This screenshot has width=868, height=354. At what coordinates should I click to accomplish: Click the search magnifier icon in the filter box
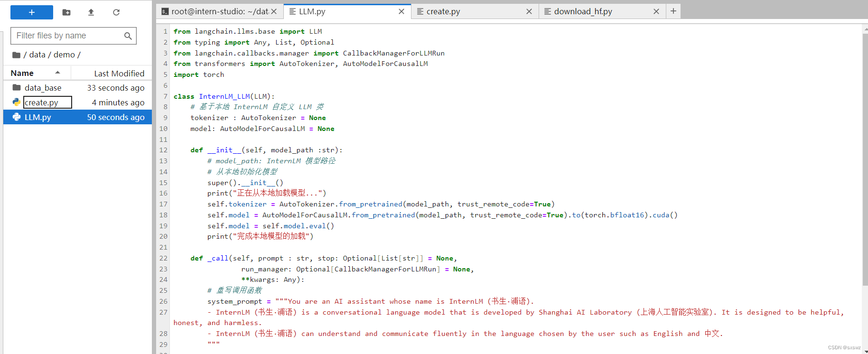point(128,36)
